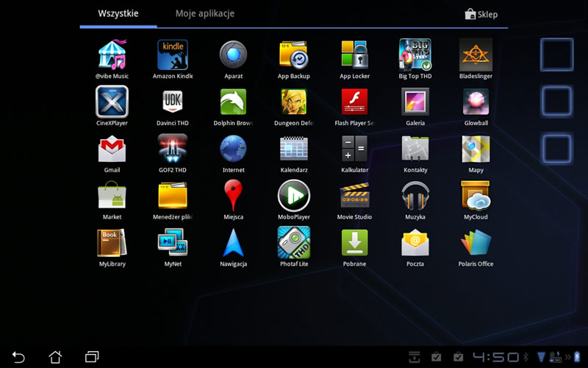Open MoboPlayer
Image resolution: width=588 pixels, height=368 pixels.
coord(293,195)
